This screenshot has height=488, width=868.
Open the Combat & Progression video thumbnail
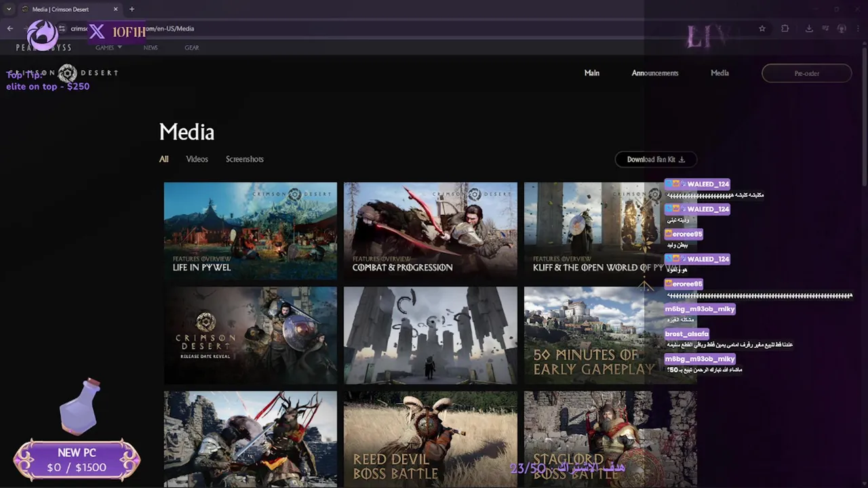(430, 230)
